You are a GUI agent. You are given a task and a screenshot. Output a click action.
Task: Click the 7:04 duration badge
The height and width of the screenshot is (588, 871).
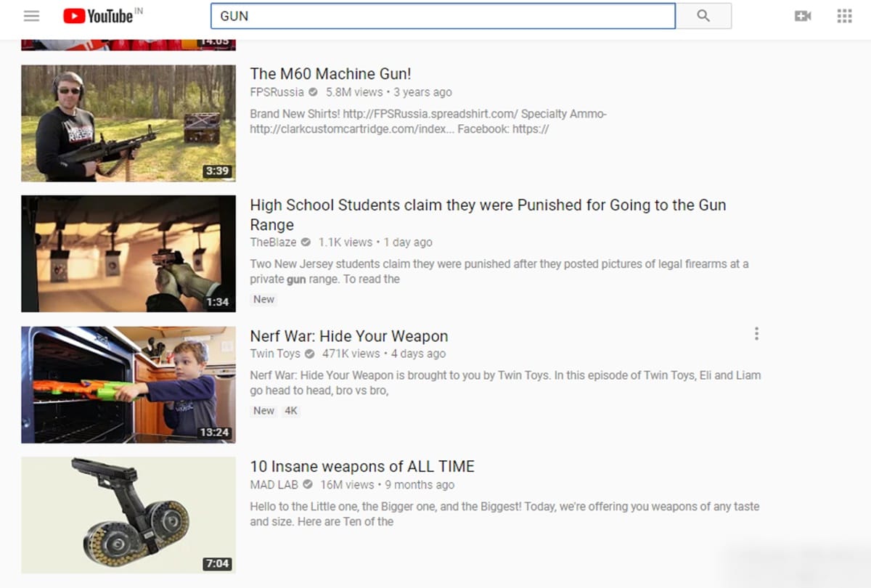tap(217, 563)
